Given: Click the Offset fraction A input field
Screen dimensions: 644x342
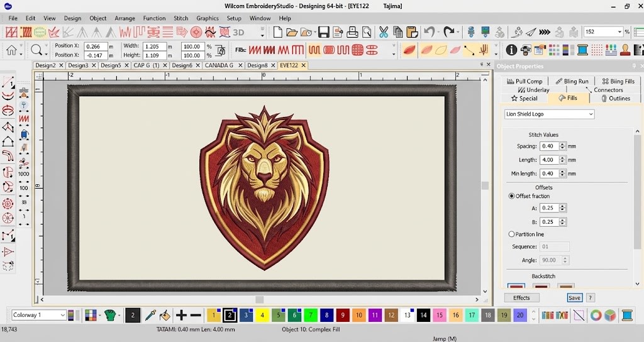Looking at the screenshot, I should (550, 208).
